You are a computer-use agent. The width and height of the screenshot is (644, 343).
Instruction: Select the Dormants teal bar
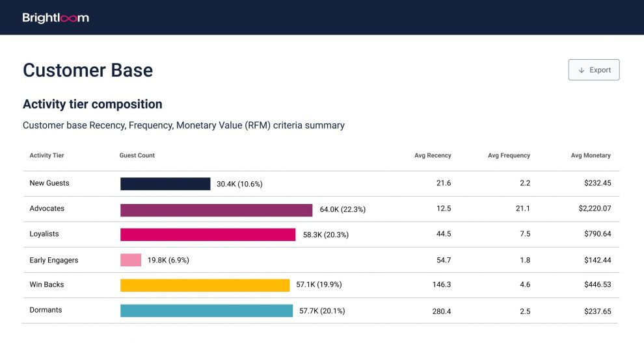(207, 311)
